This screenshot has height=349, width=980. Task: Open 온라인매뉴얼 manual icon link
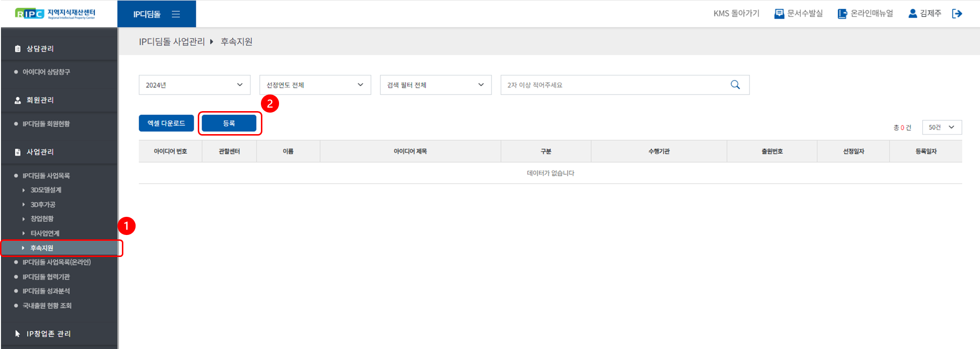tap(842, 14)
